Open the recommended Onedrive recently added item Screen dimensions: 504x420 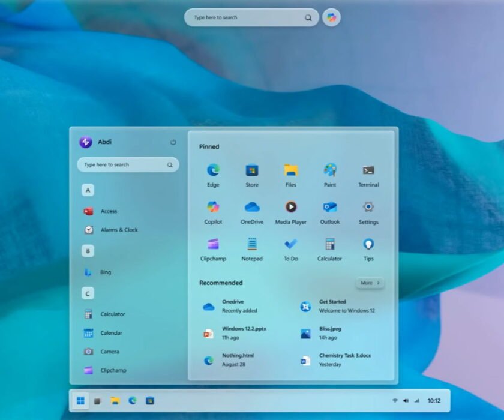coord(230,306)
